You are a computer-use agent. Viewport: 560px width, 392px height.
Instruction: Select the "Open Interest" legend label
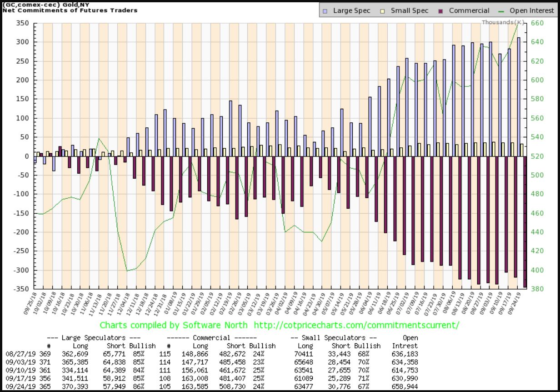pos(530,10)
